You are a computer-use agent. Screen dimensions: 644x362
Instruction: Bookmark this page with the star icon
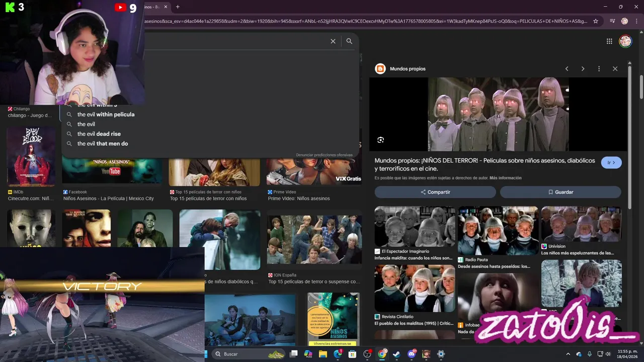[596, 21]
